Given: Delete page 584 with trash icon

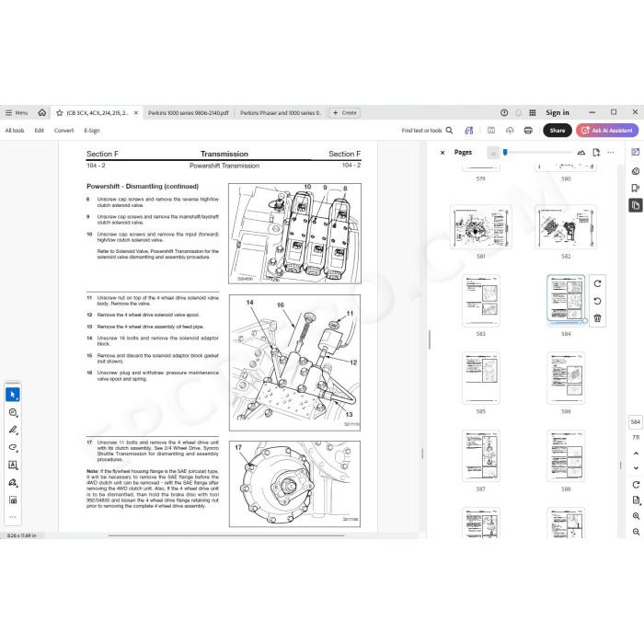Looking at the screenshot, I should [598, 318].
